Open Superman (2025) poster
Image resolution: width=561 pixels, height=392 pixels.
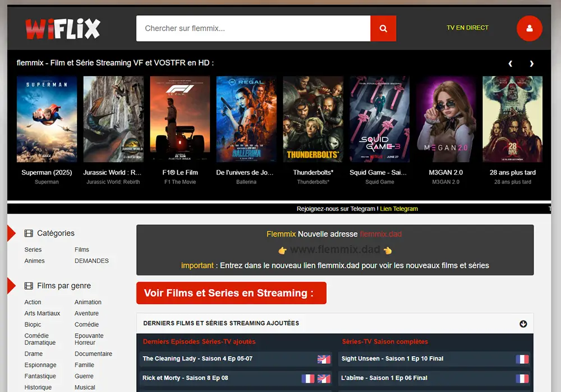[x=47, y=119]
